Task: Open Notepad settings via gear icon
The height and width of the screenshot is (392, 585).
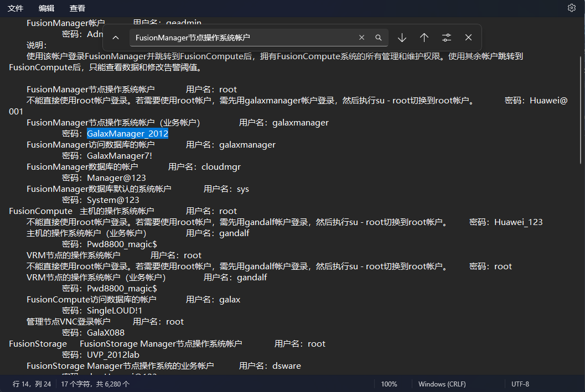Action: click(572, 8)
